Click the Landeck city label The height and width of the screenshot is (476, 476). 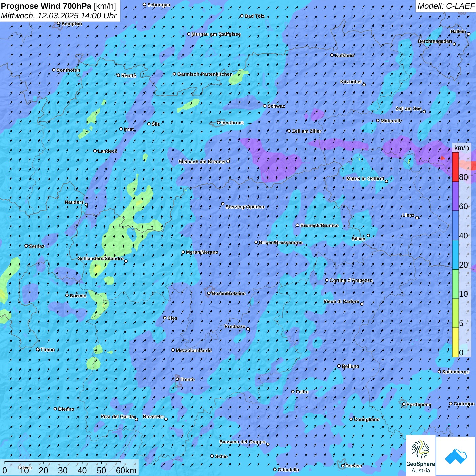(x=107, y=151)
